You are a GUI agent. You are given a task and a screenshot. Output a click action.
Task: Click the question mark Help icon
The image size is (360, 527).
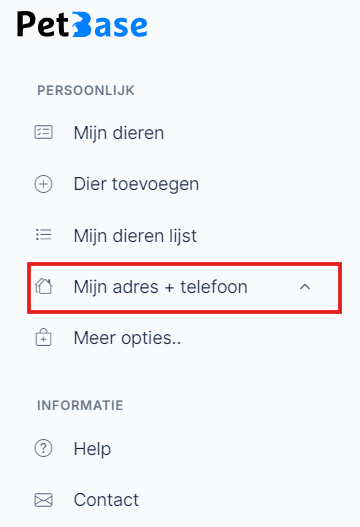coord(44,448)
